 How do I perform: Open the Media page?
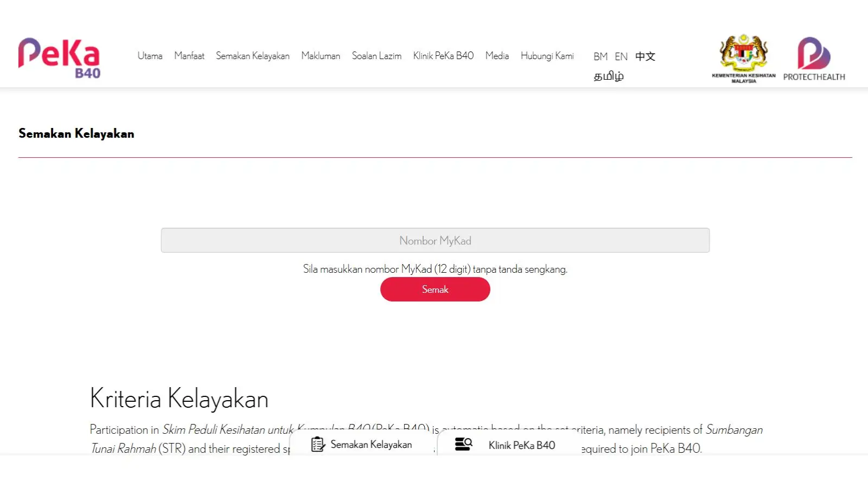(x=497, y=56)
